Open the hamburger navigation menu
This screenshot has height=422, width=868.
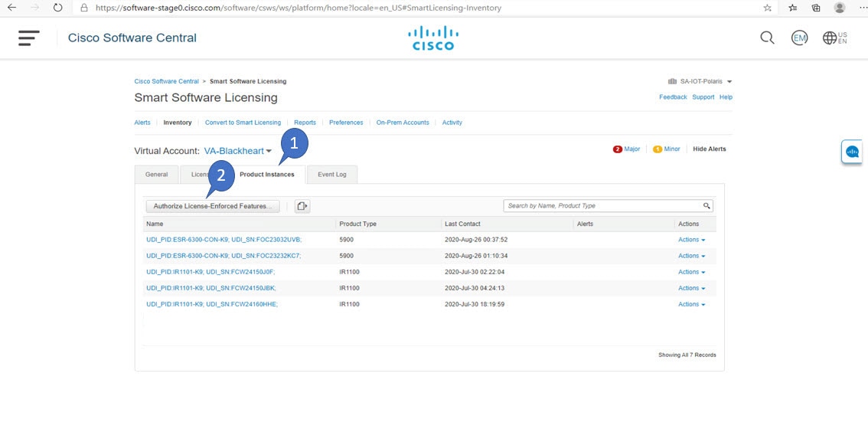tap(29, 38)
